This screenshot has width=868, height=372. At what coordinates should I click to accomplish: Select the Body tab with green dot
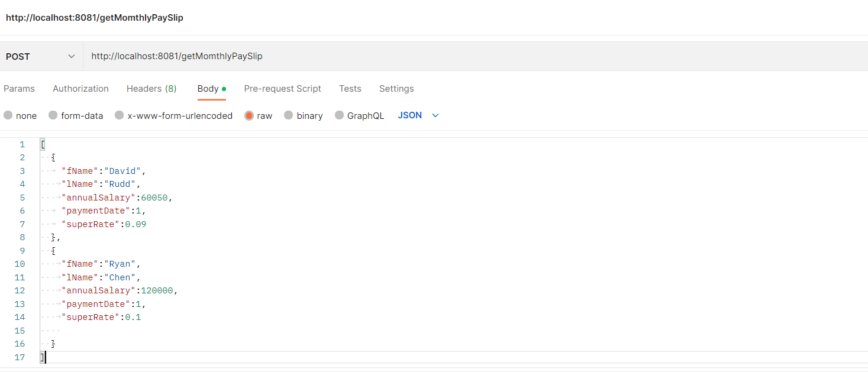tap(208, 88)
